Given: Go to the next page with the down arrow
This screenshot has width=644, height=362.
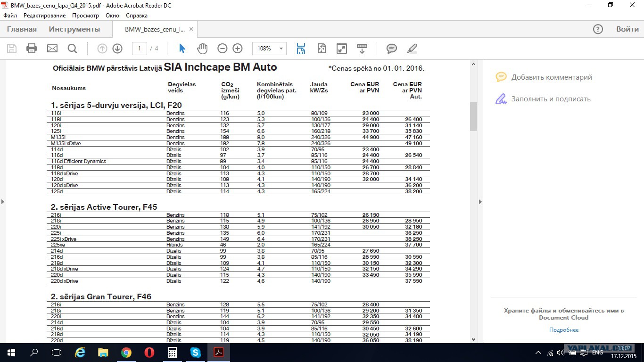Looking at the screenshot, I should pos(117,49).
